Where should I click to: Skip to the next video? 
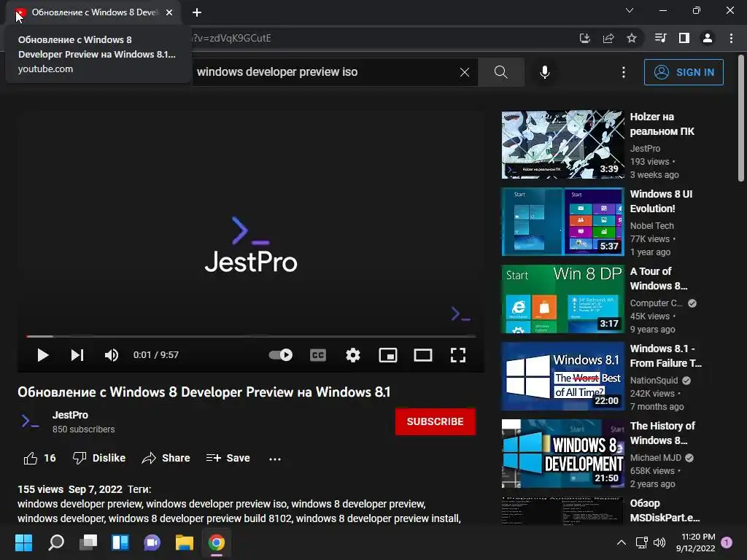(x=77, y=355)
